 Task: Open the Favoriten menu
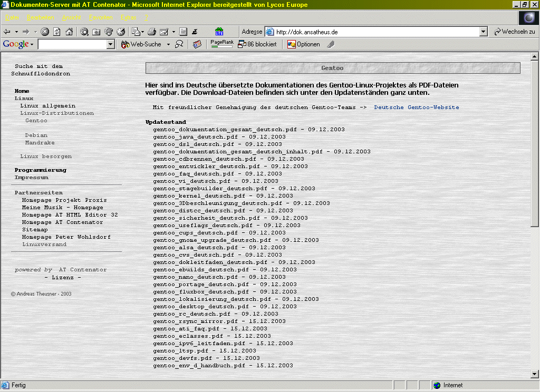101,17
